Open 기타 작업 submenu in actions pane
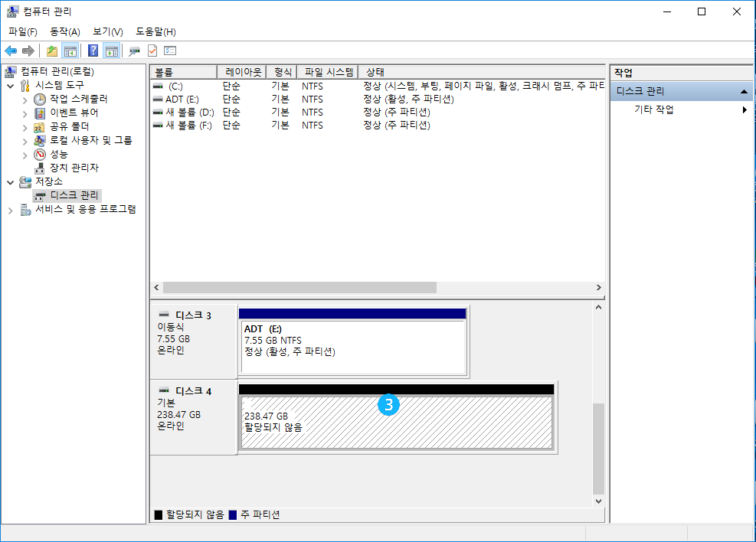This screenshot has width=756, height=542. tap(653, 109)
